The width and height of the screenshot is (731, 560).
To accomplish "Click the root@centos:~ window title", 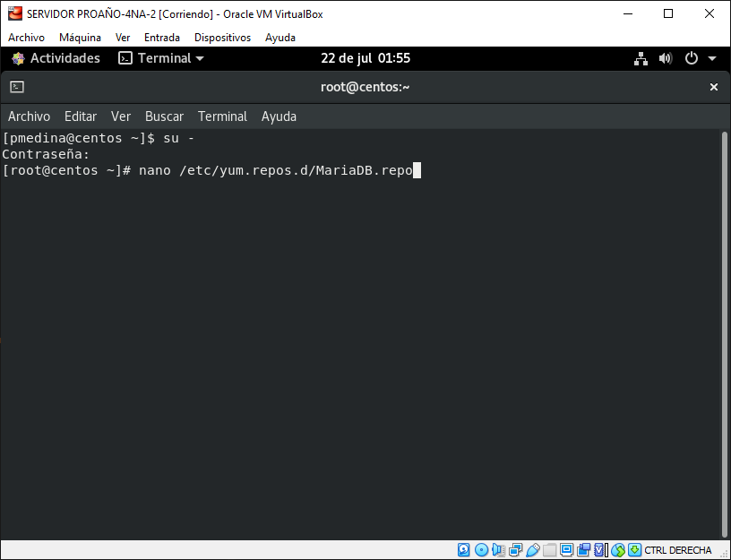I will pos(365,87).
